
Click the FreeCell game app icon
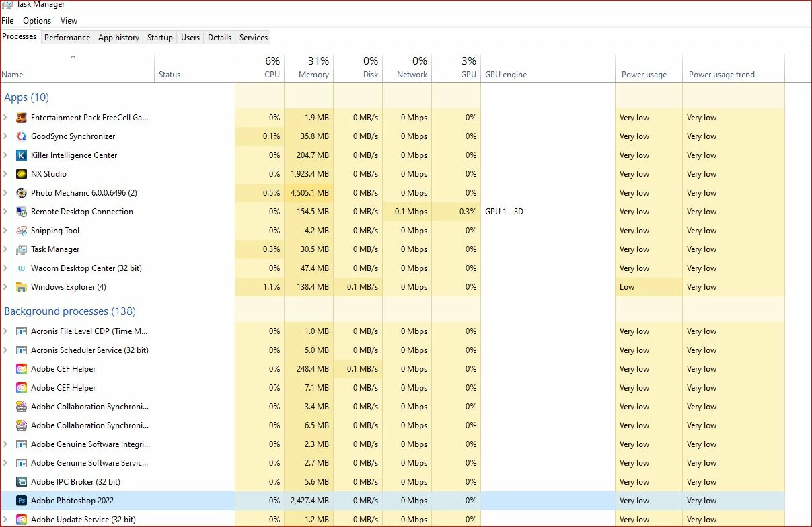[x=21, y=118]
